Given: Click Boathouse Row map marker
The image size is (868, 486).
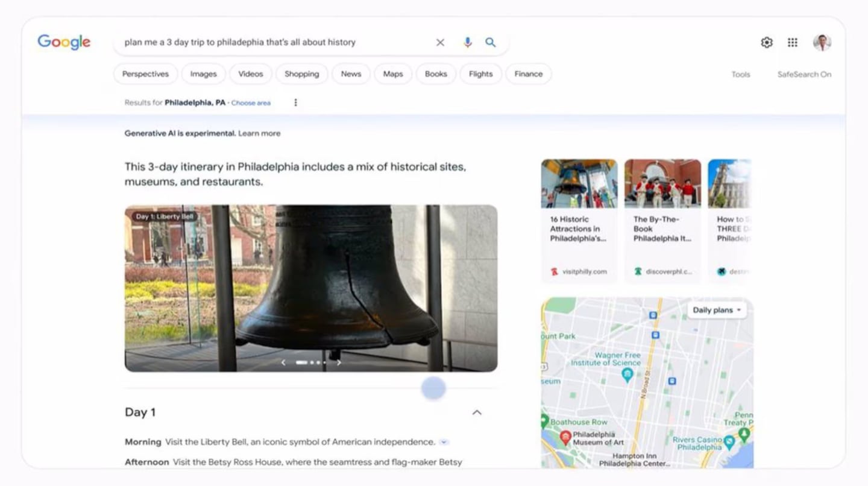Looking at the screenshot, I should point(544,421).
